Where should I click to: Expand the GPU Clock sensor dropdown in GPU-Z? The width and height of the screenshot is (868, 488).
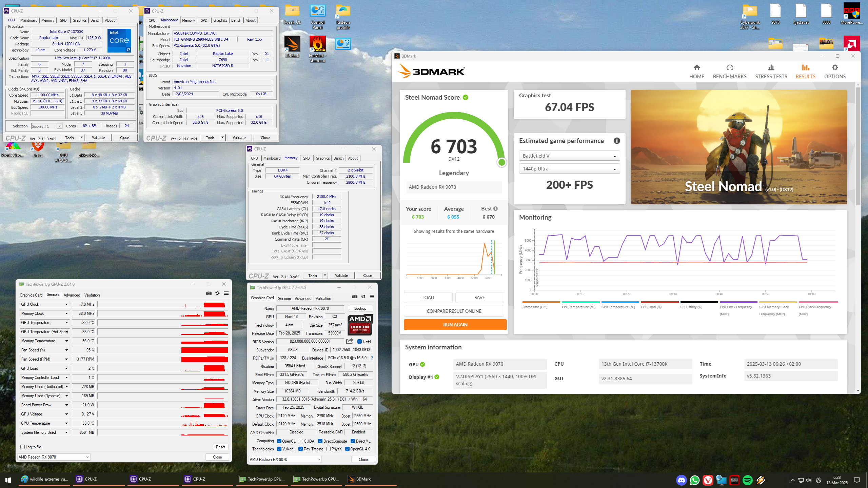tap(67, 304)
